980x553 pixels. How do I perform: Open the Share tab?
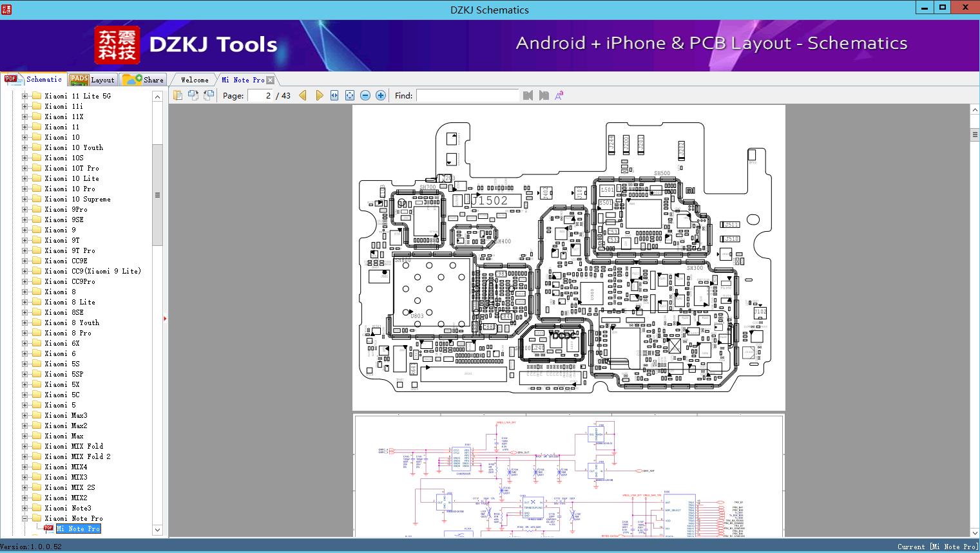144,80
